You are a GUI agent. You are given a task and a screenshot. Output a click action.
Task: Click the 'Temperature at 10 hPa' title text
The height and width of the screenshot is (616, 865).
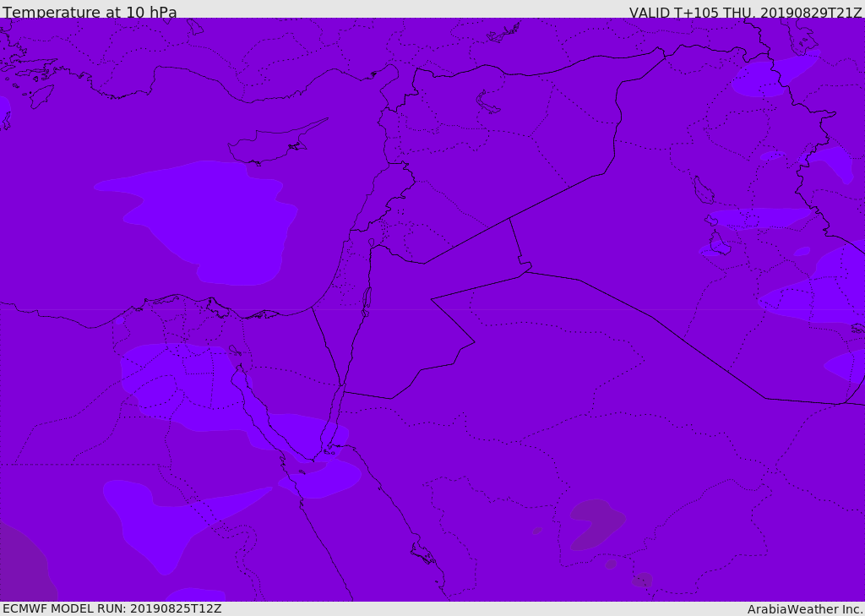(90, 12)
